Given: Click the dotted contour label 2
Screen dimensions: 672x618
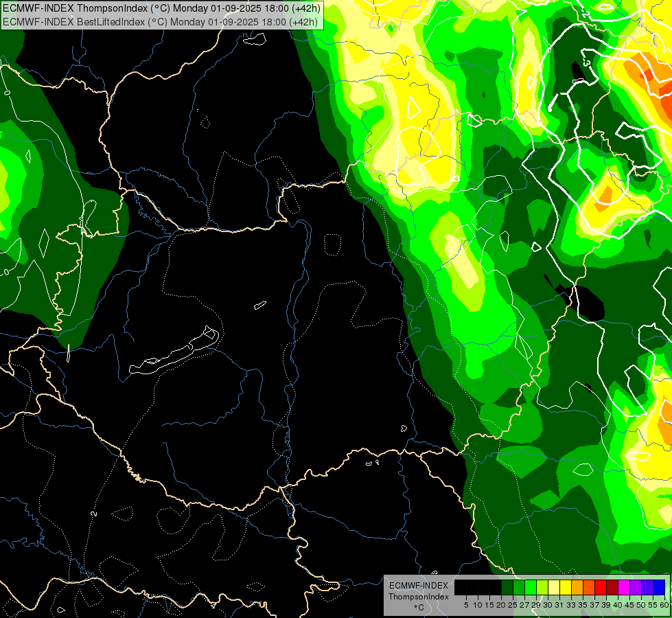Looking at the screenshot, I should tap(94, 514).
